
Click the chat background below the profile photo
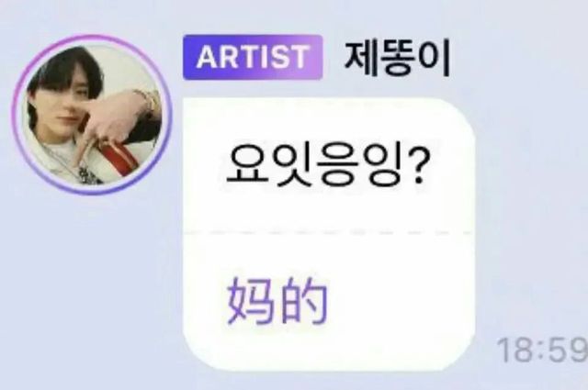coord(92,284)
